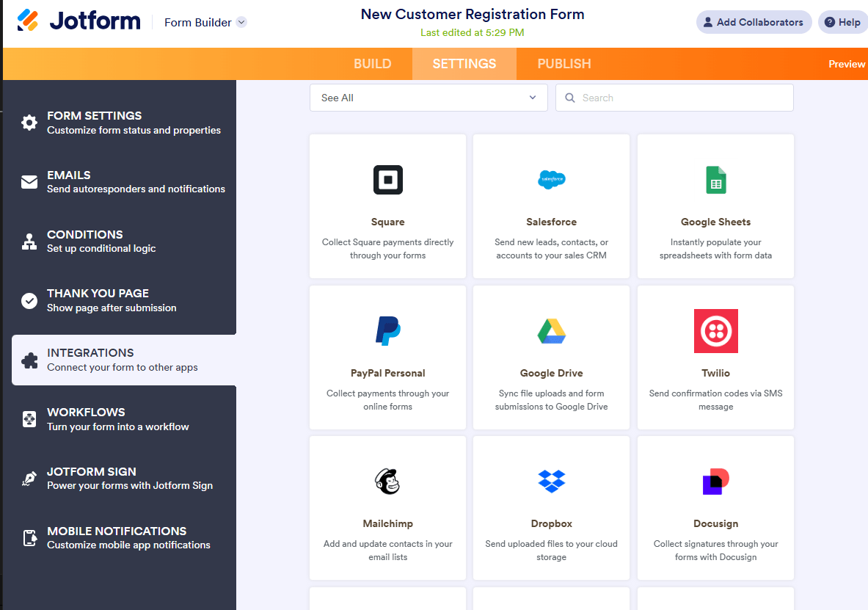Click the Docusign card title
Screen dimensions: 868x610
coord(716,523)
